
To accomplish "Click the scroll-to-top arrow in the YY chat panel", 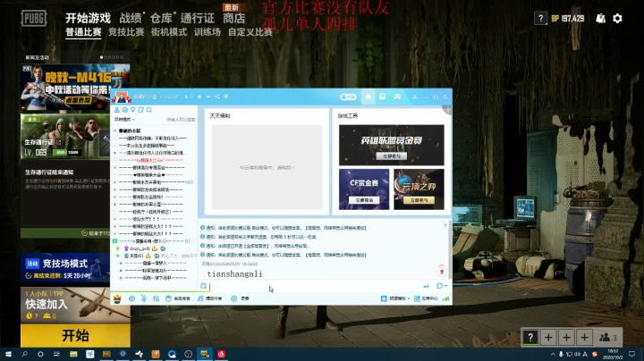I will click(445, 225).
